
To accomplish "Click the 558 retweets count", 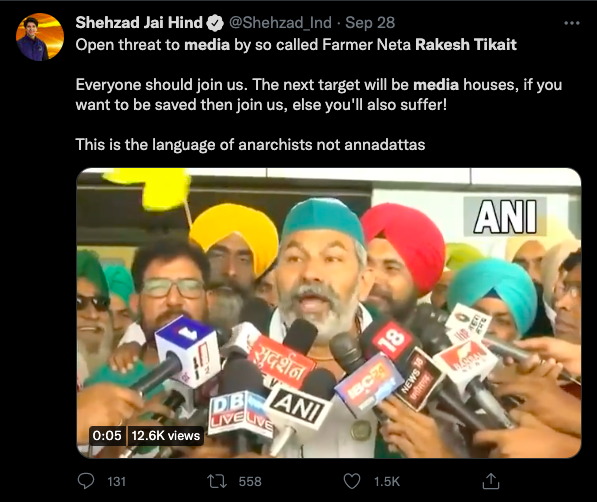I will [250, 482].
